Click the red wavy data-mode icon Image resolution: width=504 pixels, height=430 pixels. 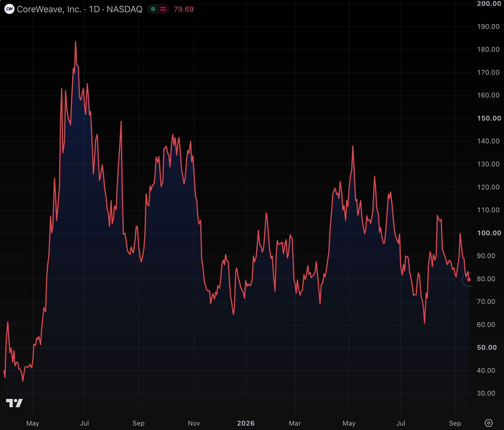pyautogui.click(x=163, y=9)
